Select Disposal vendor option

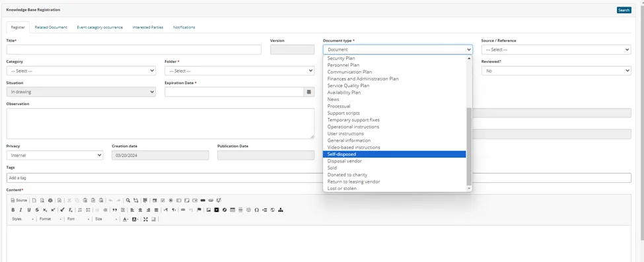pos(395,161)
